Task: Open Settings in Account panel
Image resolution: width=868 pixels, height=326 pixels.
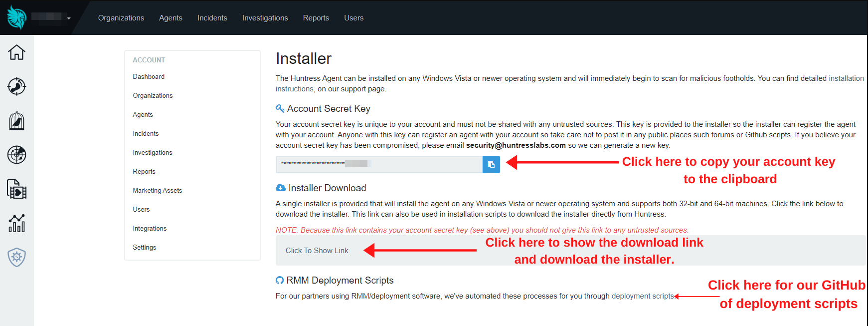Action: click(x=145, y=247)
